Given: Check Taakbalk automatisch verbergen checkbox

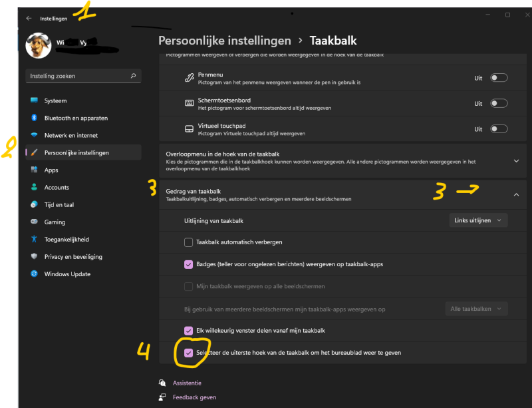Looking at the screenshot, I should [x=188, y=242].
